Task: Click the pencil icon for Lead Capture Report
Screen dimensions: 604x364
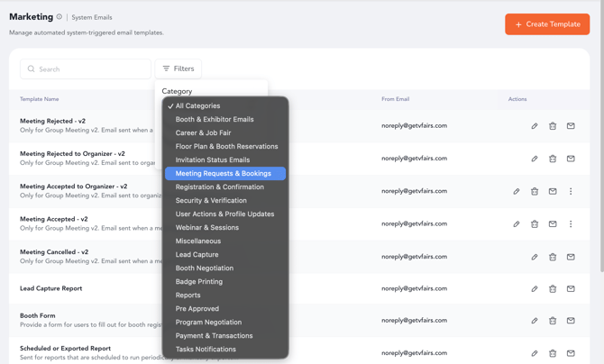Action: pos(535,289)
